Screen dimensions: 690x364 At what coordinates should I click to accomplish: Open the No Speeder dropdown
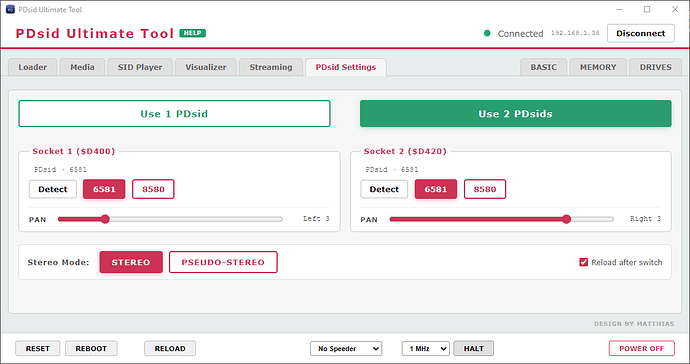pos(346,349)
